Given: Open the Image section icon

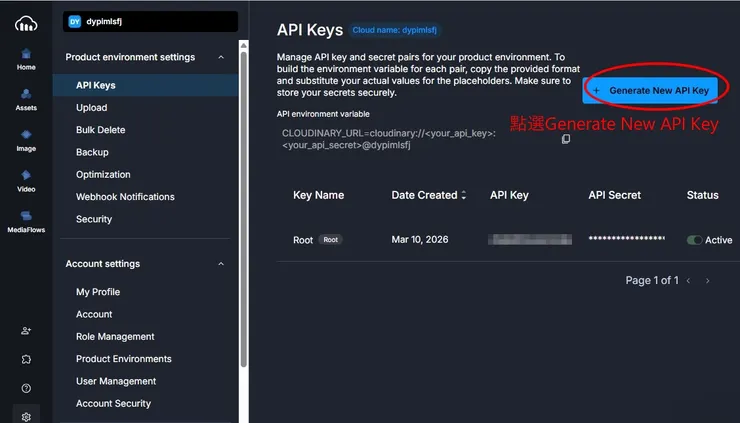Looking at the screenshot, I should click(x=26, y=135).
